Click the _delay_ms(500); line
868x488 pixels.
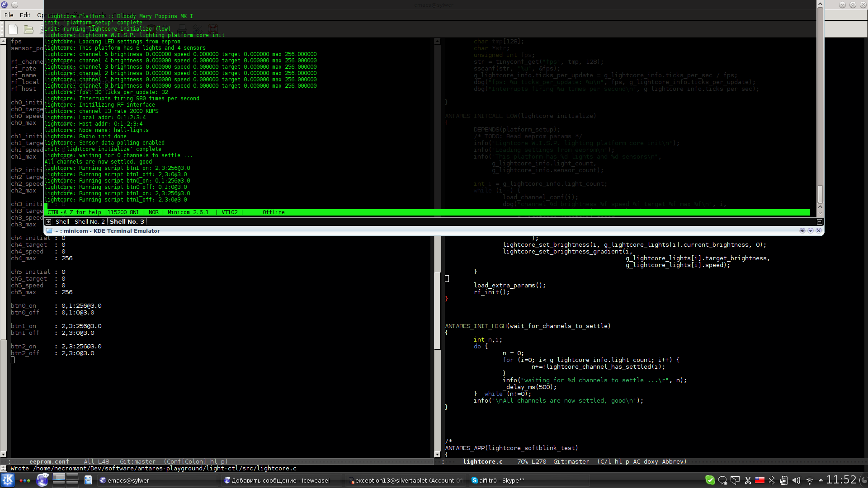529,387
